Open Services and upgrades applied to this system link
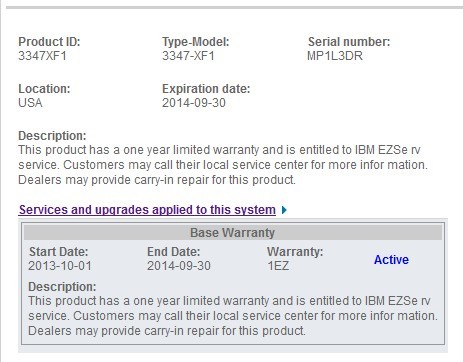This screenshot has height=362, width=463. [147, 210]
